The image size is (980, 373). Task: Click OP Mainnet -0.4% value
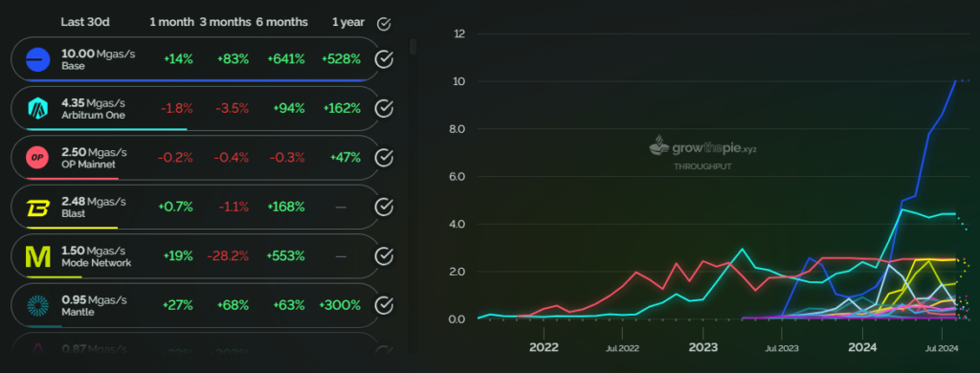(232, 158)
